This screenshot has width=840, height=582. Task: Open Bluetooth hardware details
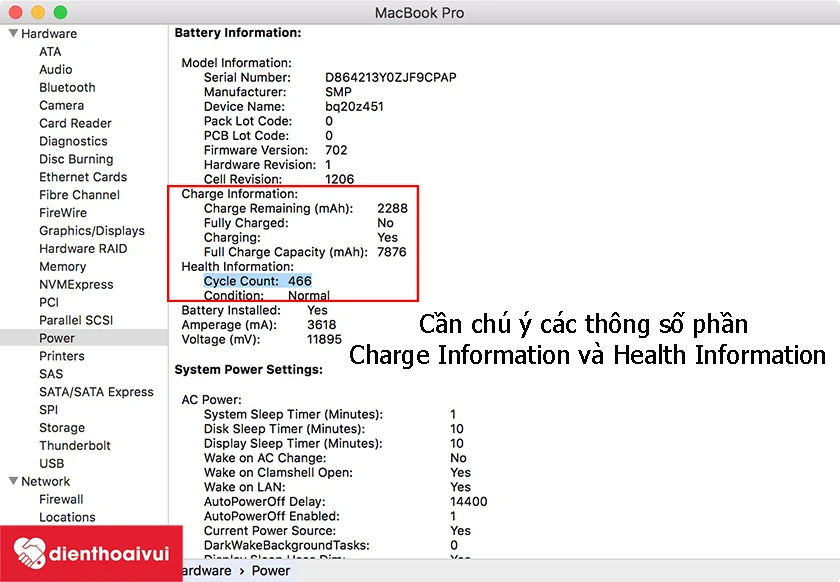(x=67, y=87)
